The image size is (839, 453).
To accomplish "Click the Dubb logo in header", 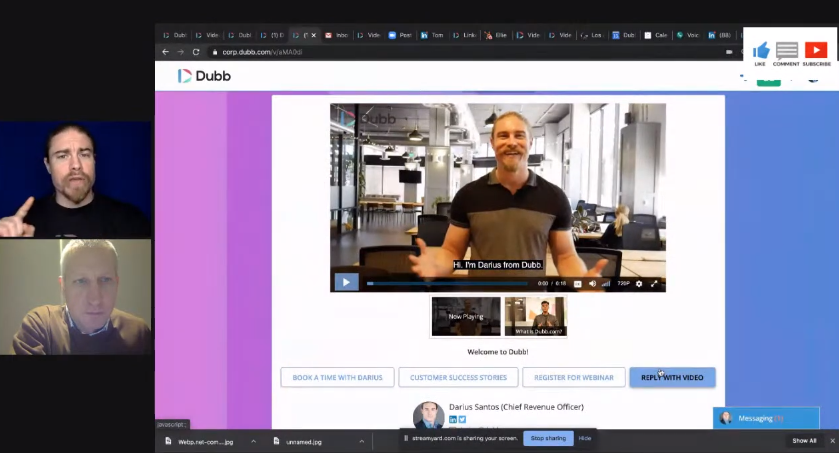I will [204, 76].
